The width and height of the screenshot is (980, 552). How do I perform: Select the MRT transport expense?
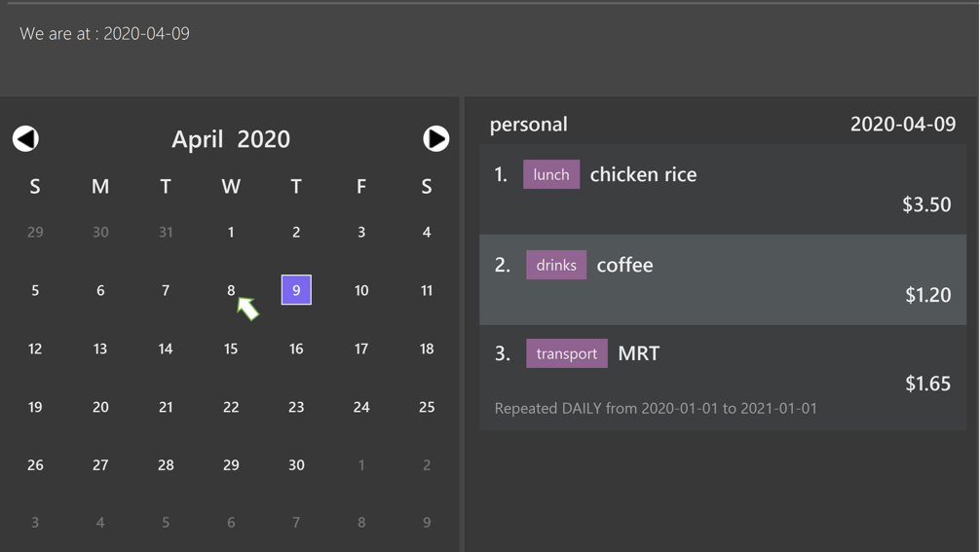click(723, 378)
